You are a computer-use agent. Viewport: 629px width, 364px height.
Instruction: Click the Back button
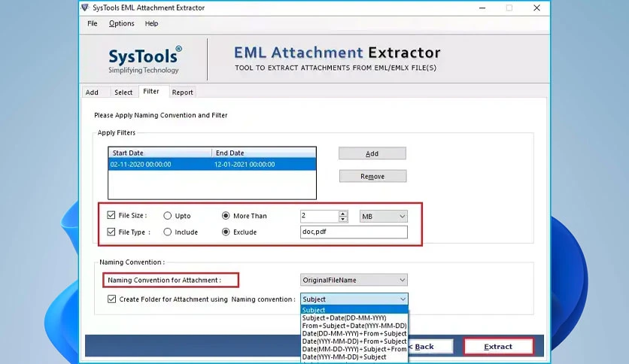tap(430, 347)
